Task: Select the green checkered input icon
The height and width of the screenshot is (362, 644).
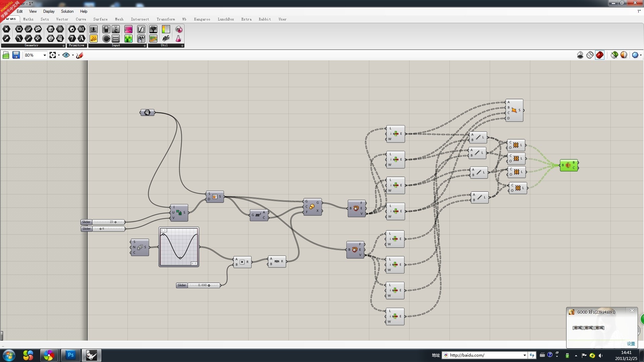Action: click(x=128, y=39)
